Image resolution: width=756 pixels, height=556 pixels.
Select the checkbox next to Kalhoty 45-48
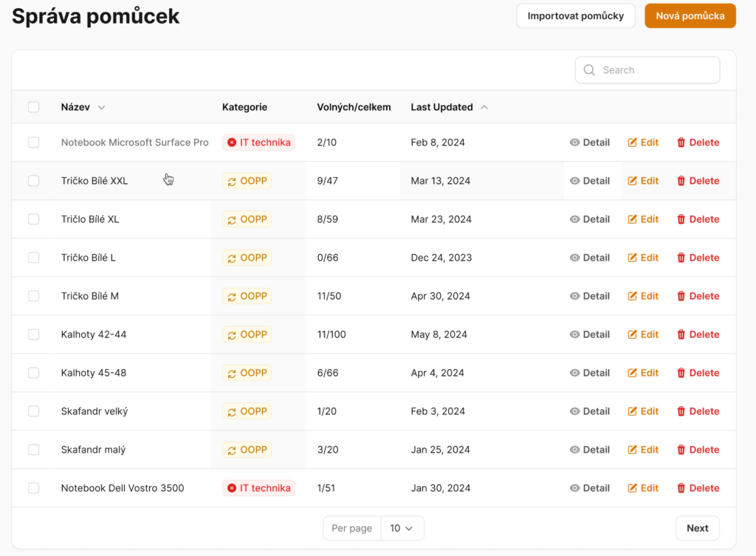[34, 373]
